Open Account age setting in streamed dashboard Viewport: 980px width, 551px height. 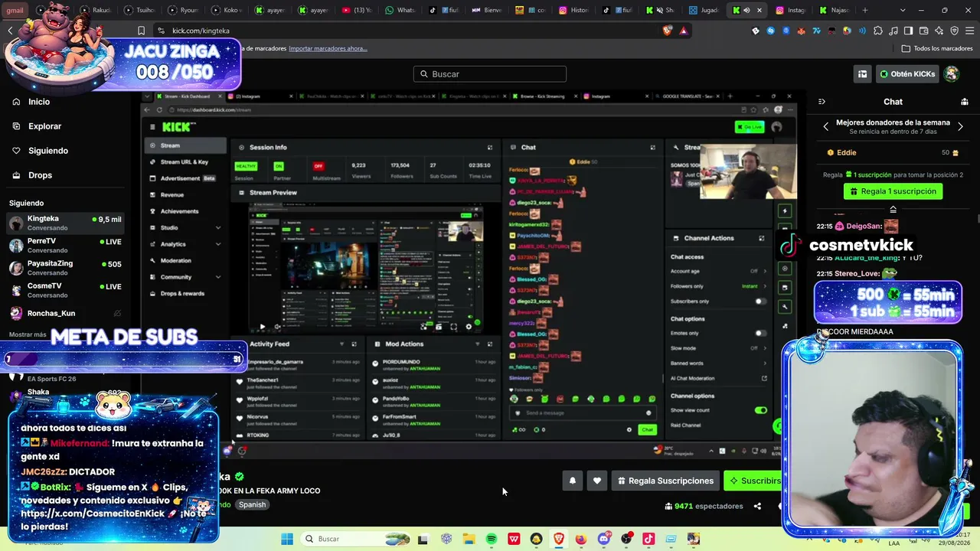pos(719,271)
